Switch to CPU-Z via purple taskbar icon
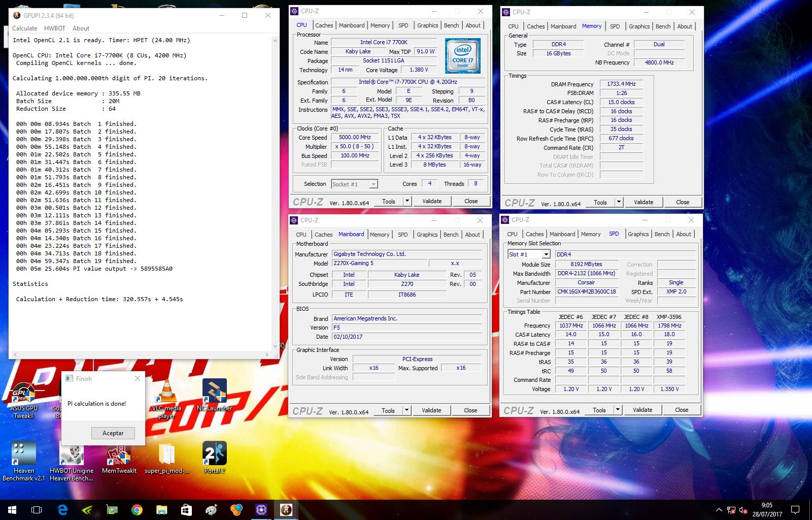Image resolution: width=812 pixels, height=520 pixels. [x=261, y=510]
